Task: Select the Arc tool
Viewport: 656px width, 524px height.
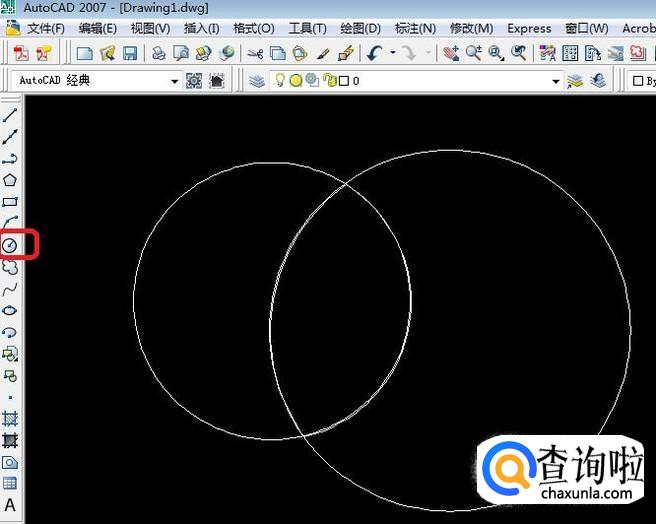Action: pyautogui.click(x=10, y=223)
